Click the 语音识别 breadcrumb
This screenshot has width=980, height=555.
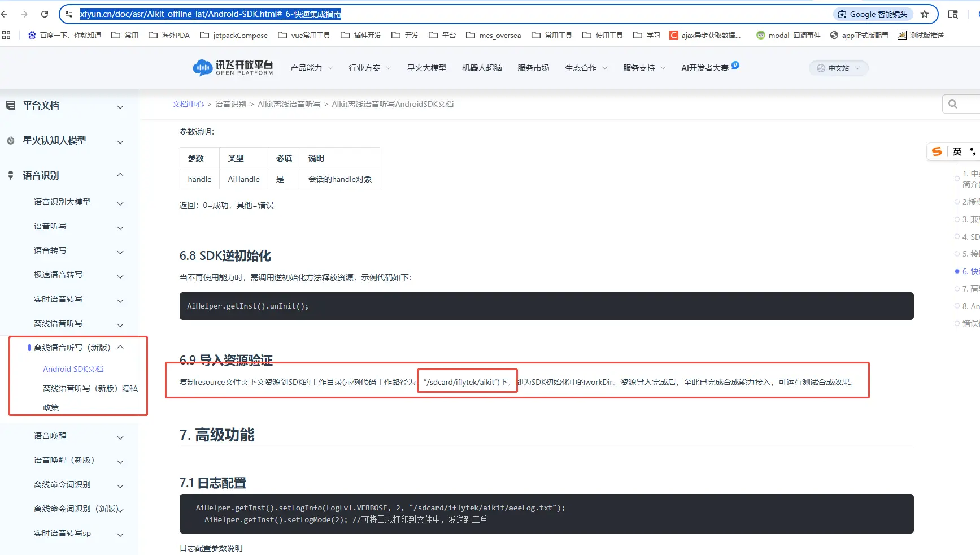(x=230, y=104)
